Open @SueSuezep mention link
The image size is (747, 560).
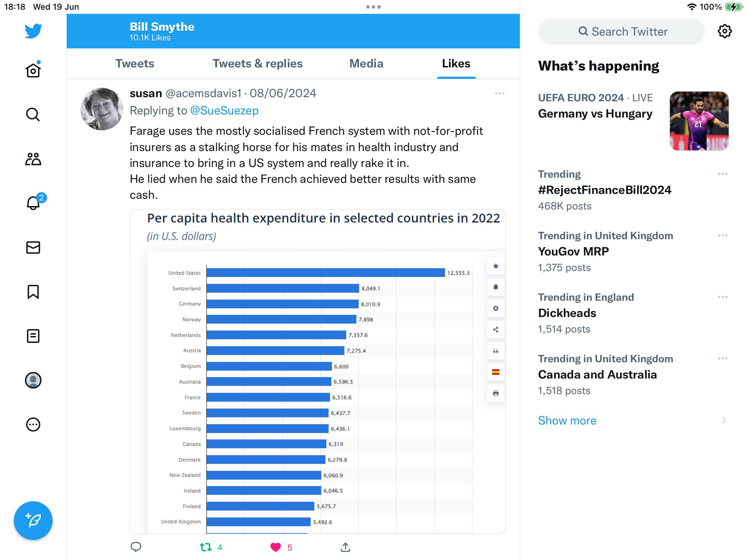tap(224, 111)
